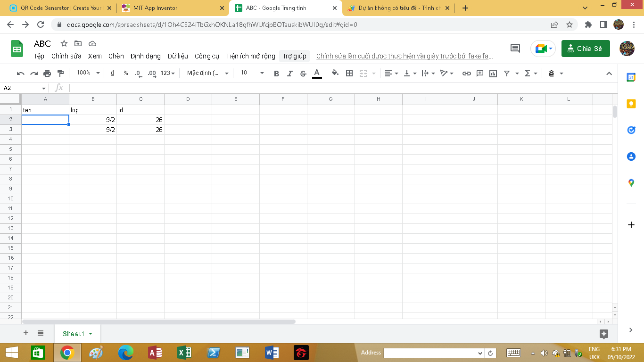Toggle strikethrough formatting
This screenshot has width=644, height=362.
(x=303, y=73)
